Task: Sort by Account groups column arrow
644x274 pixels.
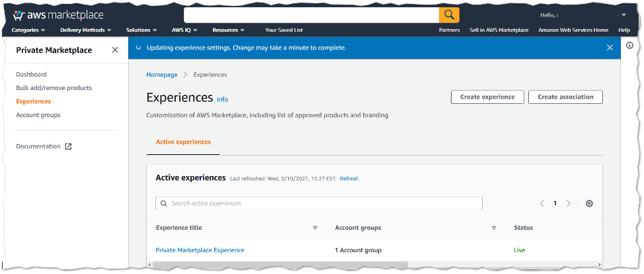Action: coord(494,228)
